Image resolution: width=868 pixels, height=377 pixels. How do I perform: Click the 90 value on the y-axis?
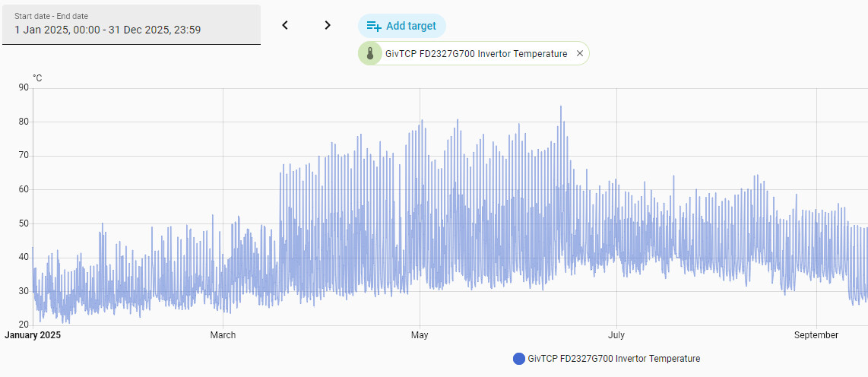coord(24,87)
